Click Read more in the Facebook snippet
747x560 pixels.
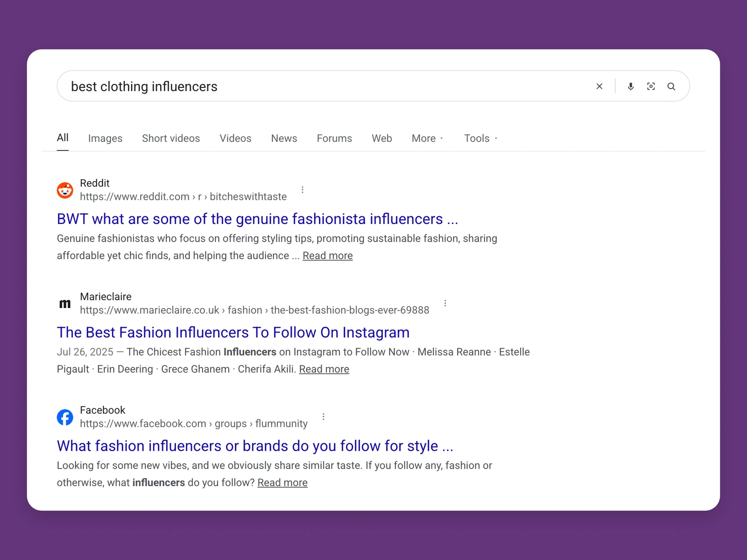tap(282, 483)
